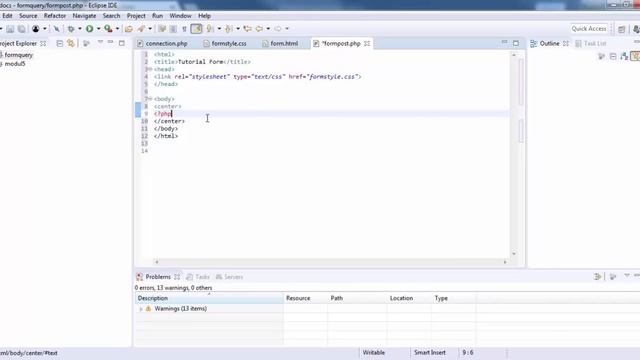The width and height of the screenshot is (640, 360).
Task: Click the Open Perspective icon
Action: [x=622, y=29]
